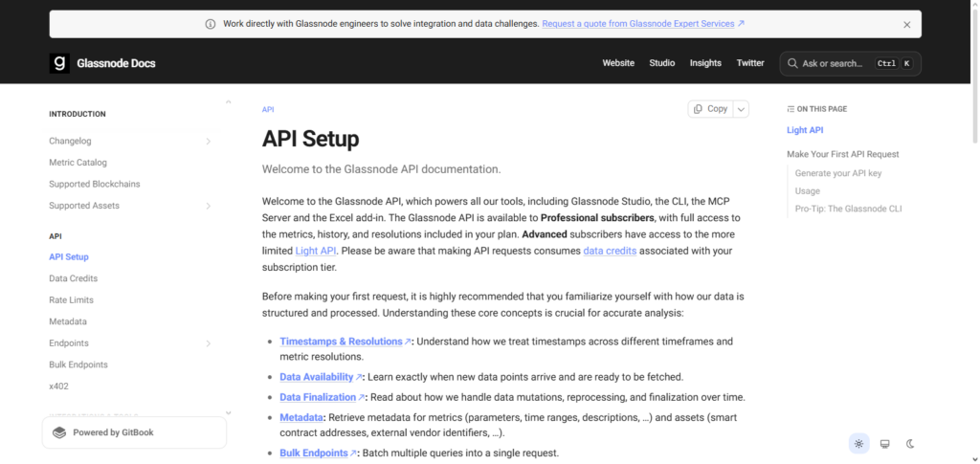Click the API breadcrumb above title
The width and height of the screenshot is (980, 464).
[268, 109]
